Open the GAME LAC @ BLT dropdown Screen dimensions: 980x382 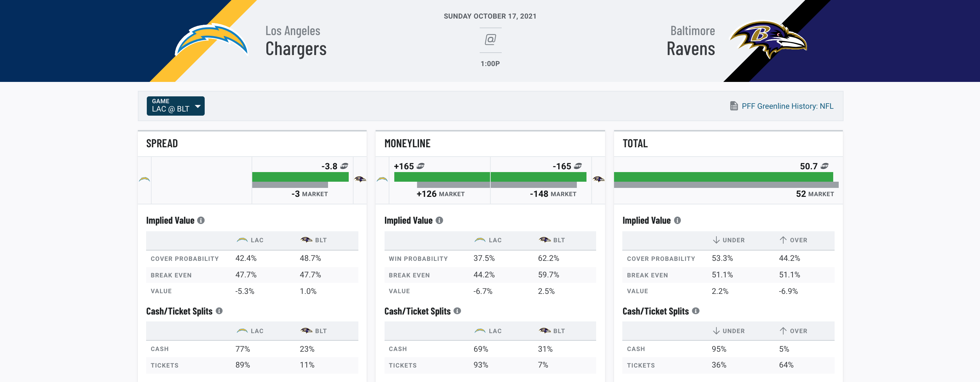(x=175, y=106)
